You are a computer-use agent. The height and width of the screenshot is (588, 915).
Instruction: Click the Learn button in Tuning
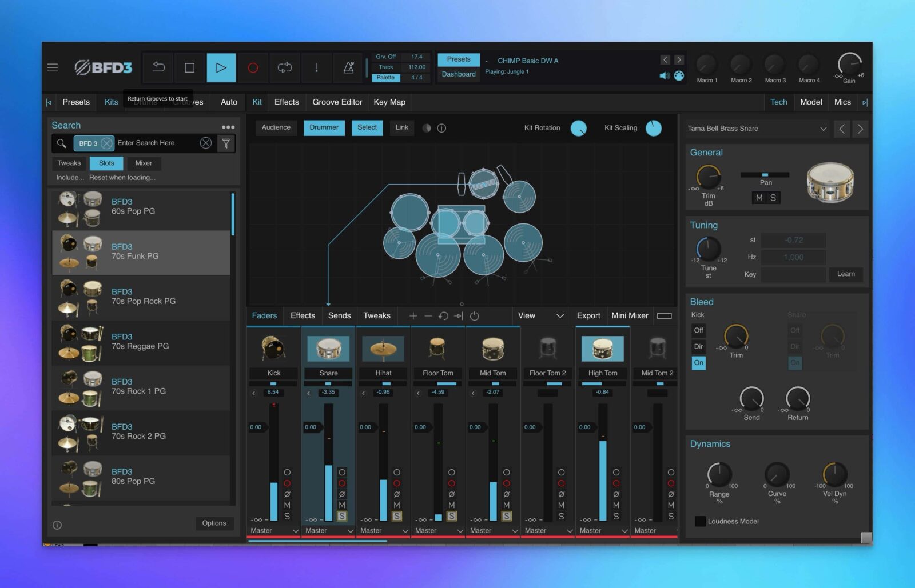[x=845, y=274]
